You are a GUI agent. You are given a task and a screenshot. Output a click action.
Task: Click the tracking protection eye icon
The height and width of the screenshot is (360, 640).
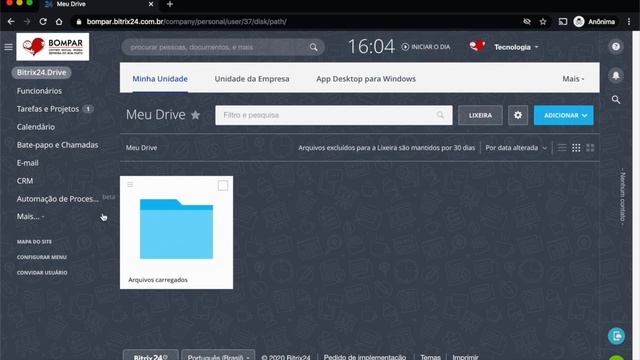coord(527,22)
